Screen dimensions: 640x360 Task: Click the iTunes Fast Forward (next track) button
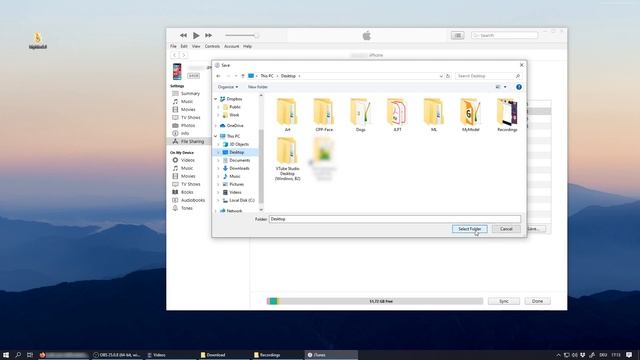[x=208, y=36]
